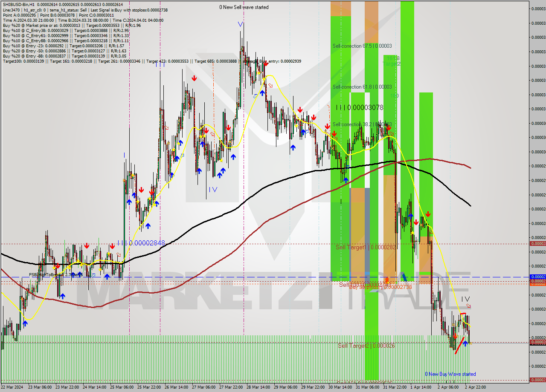Click the blue highlighted price tag on price axis

tap(537, 277)
